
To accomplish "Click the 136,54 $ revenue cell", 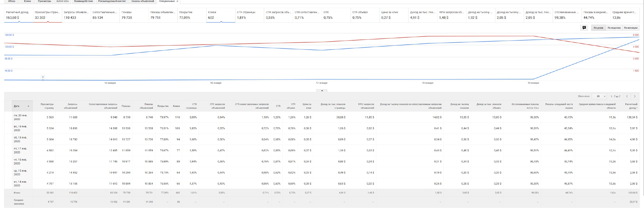I will 632,117.
